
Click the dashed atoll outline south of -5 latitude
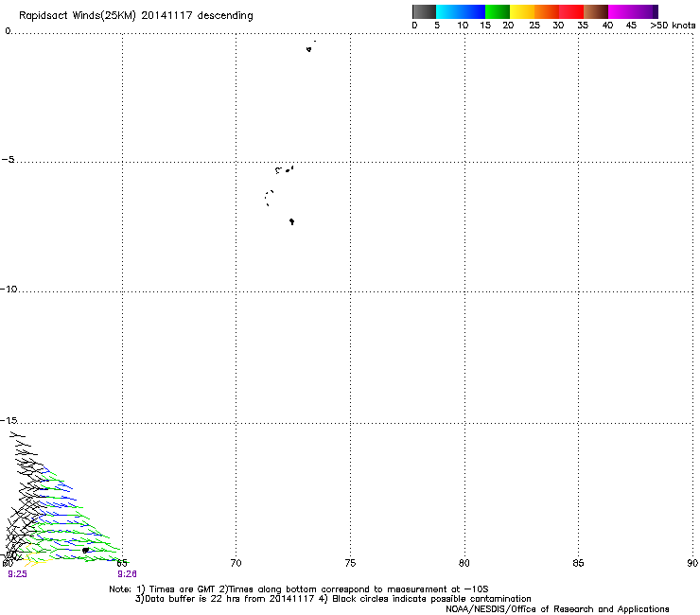coord(269,198)
